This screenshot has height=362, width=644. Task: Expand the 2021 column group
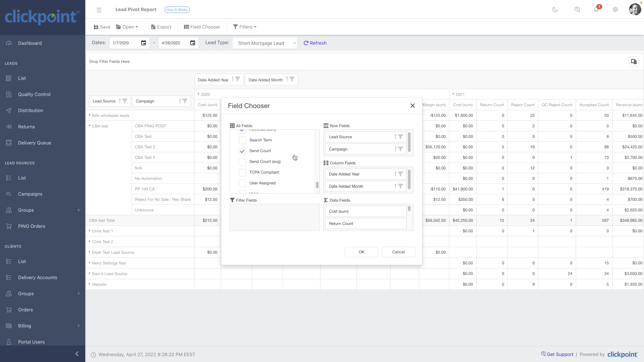tap(453, 94)
